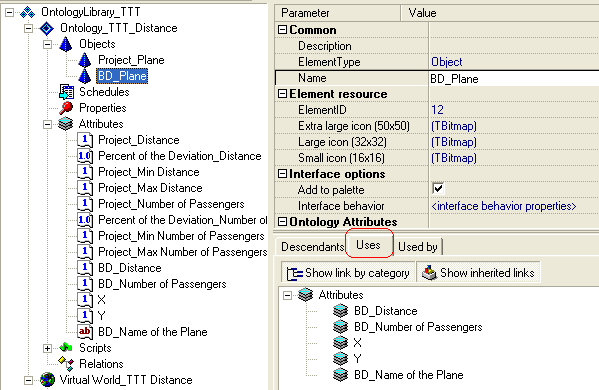Collapse the Attributes node in left tree
This screenshot has width=599, height=390.
click(47, 124)
